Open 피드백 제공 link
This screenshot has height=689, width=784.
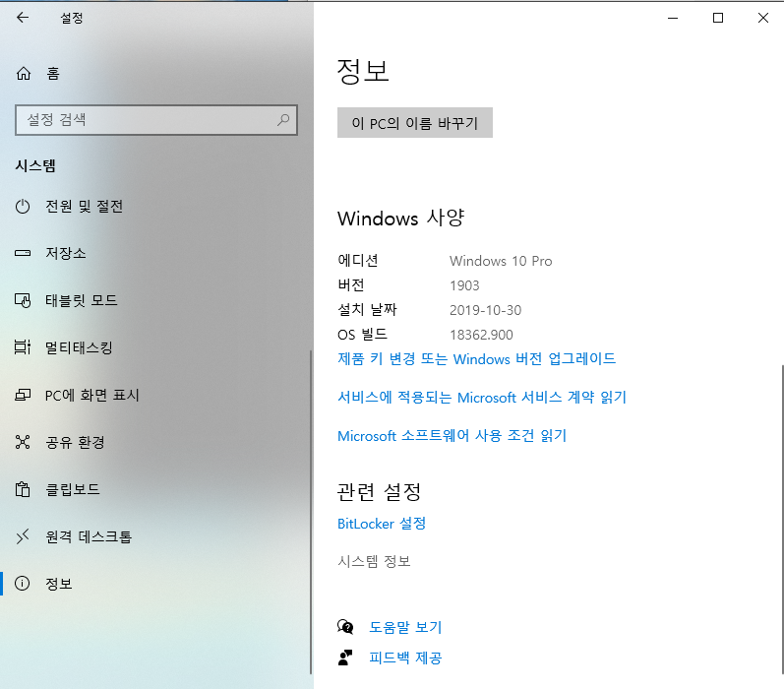pyautogui.click(x=405, y=658)
